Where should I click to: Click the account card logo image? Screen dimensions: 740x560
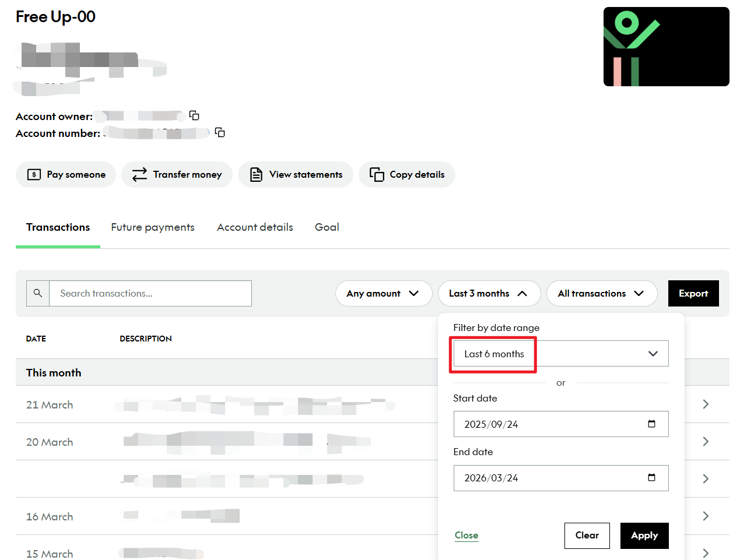click(666, 47)
